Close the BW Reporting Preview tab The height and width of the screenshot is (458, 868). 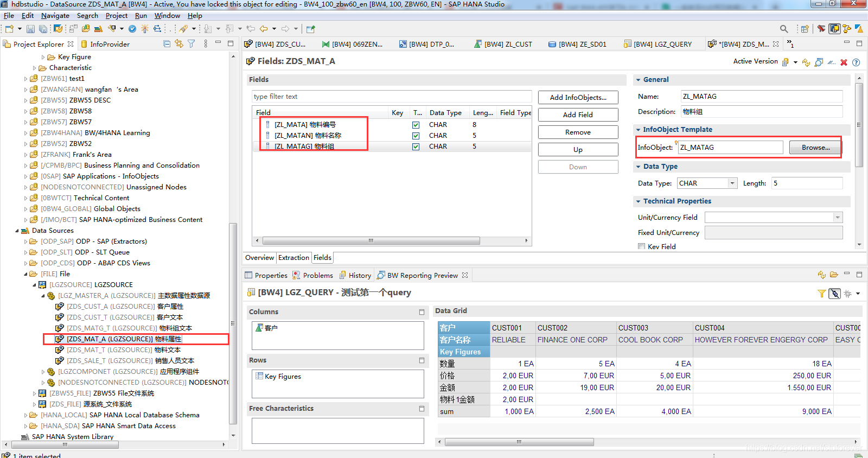click(465, 275)
